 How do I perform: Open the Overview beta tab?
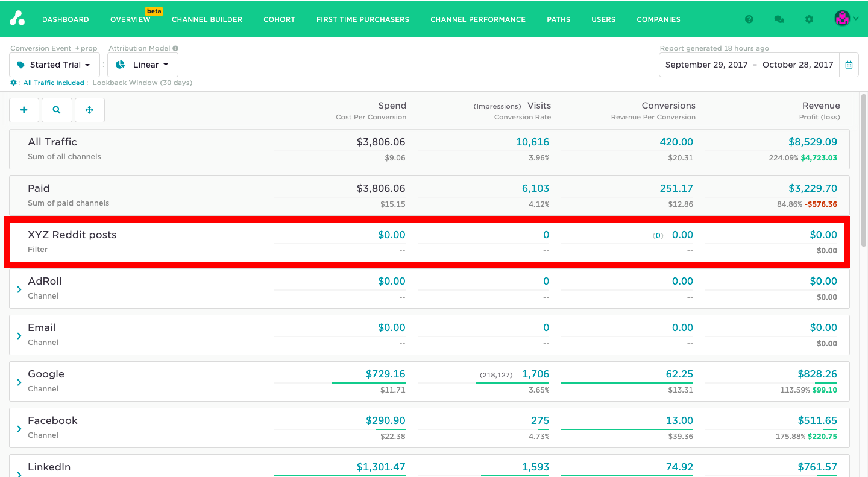pyautogui.click(x=130, y=19)
